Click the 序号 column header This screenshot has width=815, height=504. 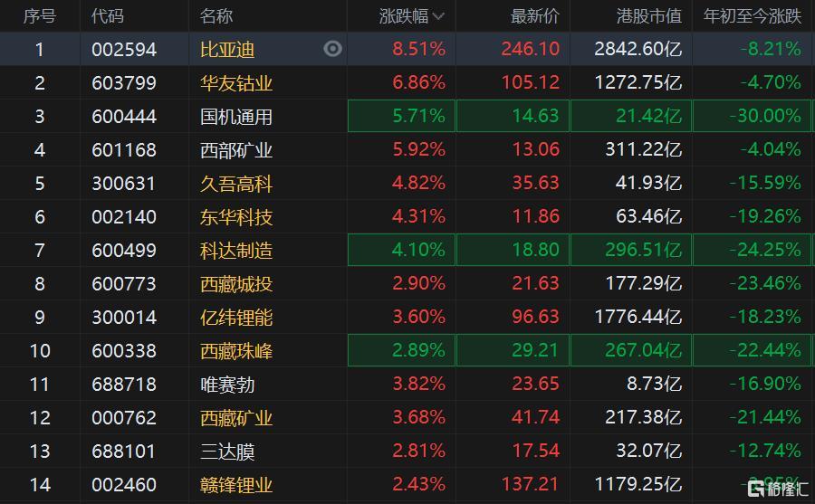point(39,16)
